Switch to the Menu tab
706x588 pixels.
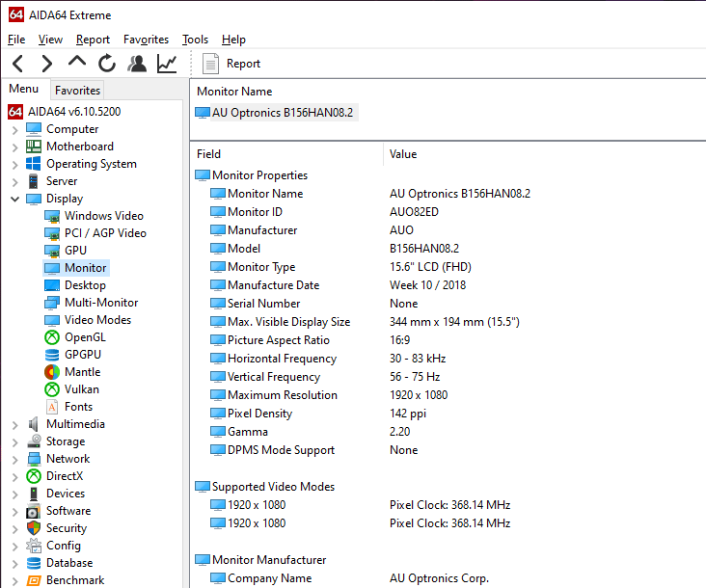tap(24, 89)
